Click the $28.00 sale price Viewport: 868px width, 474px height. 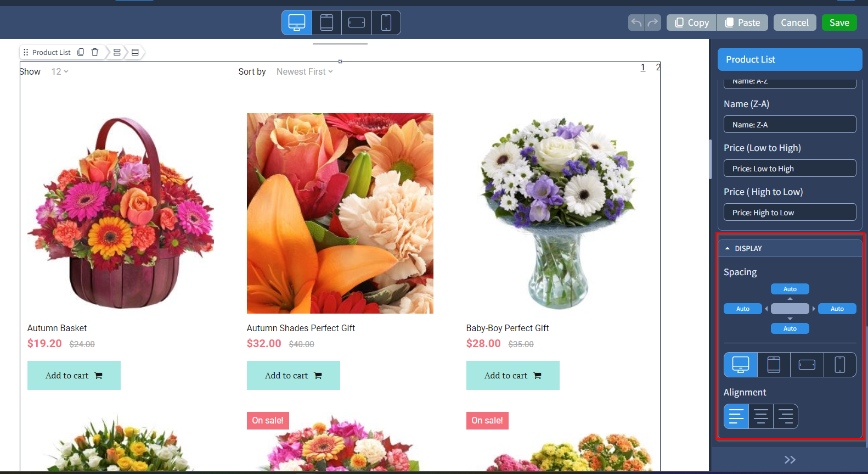[x=483, y=343]
